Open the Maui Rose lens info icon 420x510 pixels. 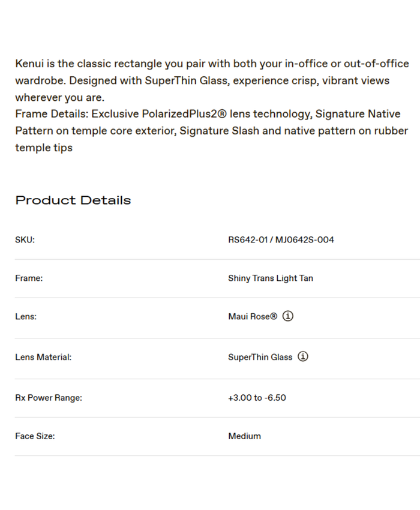[x=288, y=316]
